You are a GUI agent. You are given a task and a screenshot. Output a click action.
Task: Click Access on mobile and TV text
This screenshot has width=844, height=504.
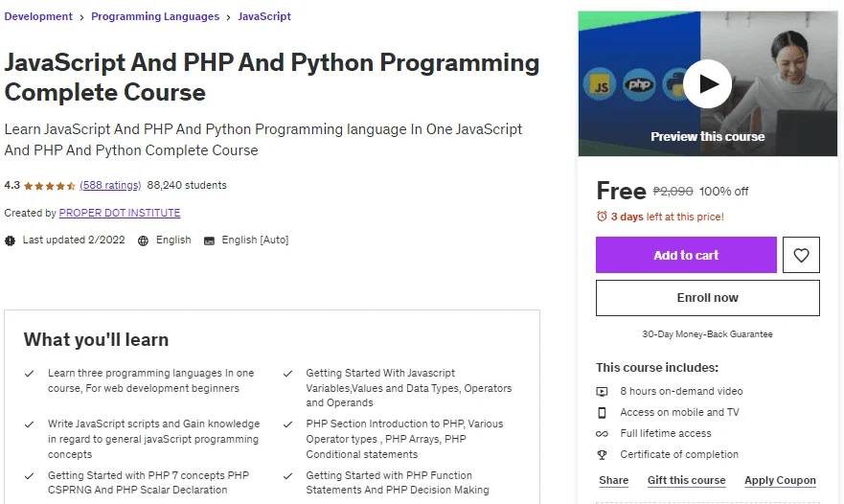679,412
